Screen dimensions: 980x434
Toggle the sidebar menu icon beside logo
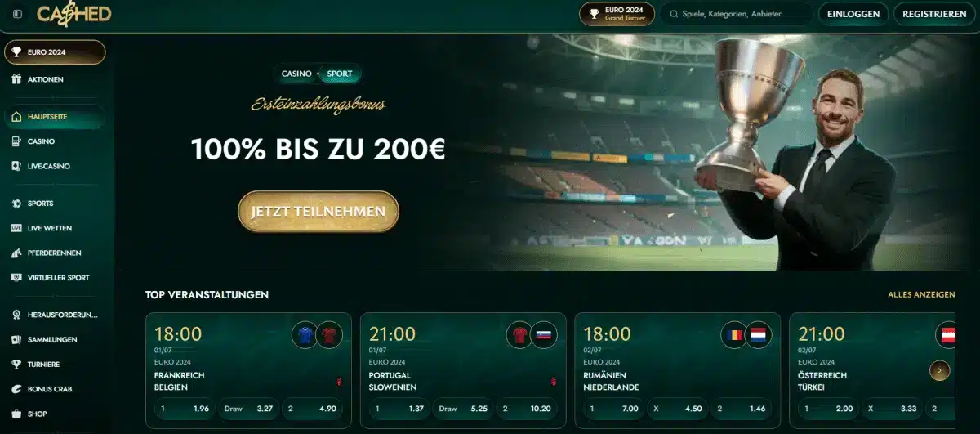tap(18, 14)
